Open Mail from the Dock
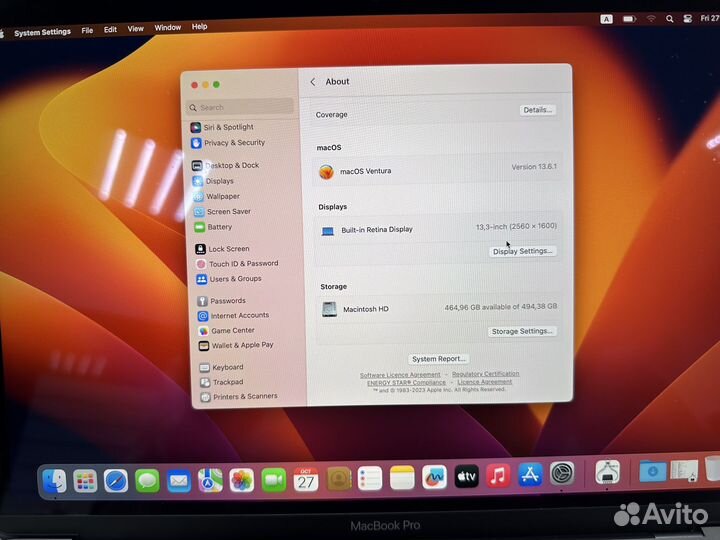Image resolution: width=720 pixels, height=540 pixels. 179,480
